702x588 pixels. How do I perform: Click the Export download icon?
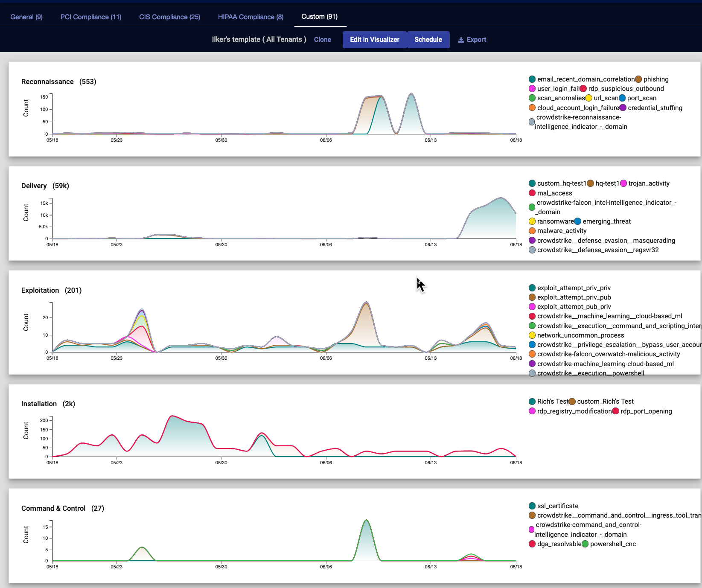[461, 40]
